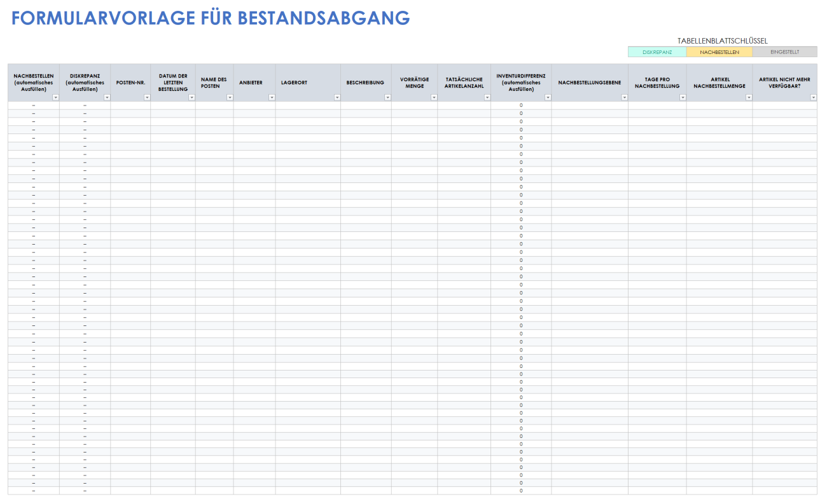
Task: Open the filter icon on TAGE PRO NACHBESTELLUNG column
Action: pos(683,97)
